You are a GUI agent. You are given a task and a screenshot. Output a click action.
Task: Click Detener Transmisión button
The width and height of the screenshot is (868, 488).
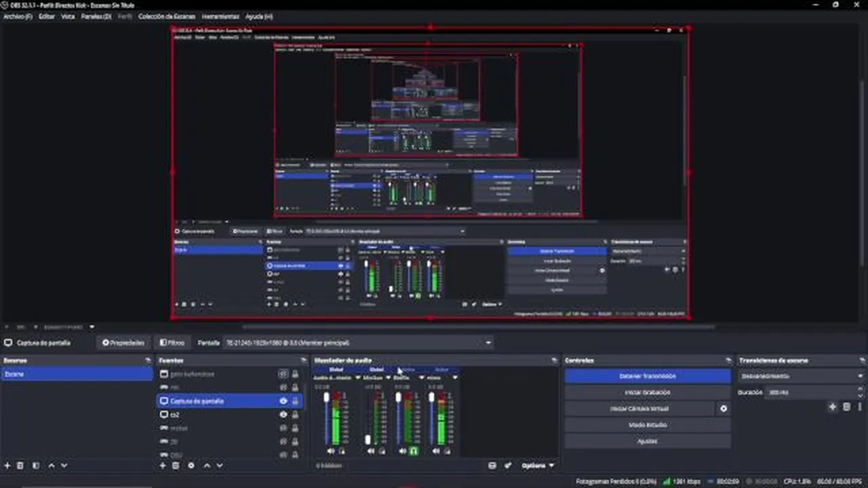(x=648, y=376)
